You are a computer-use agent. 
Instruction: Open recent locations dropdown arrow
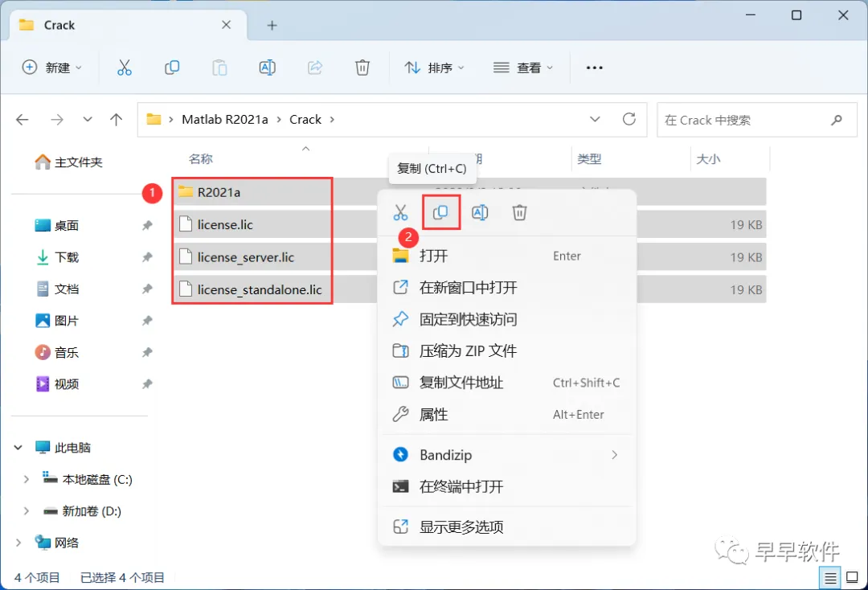click(x=88, y=120)
